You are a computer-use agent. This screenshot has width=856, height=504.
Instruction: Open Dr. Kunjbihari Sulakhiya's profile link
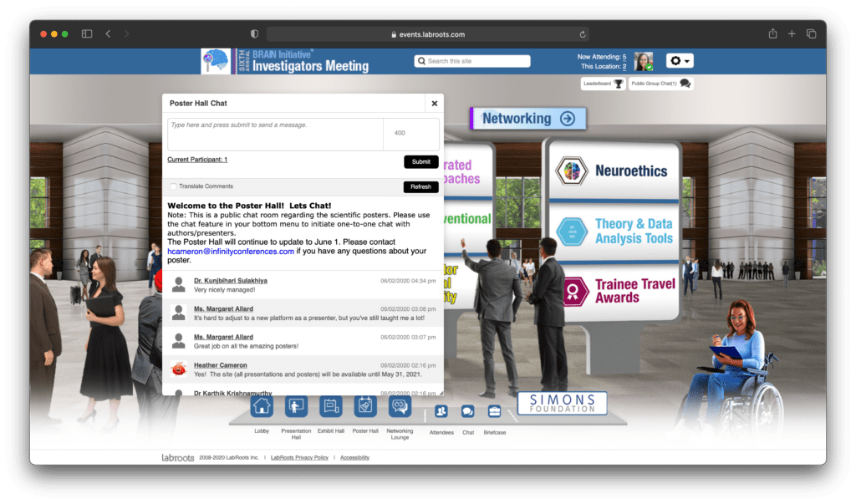click(x=231, y=281)
